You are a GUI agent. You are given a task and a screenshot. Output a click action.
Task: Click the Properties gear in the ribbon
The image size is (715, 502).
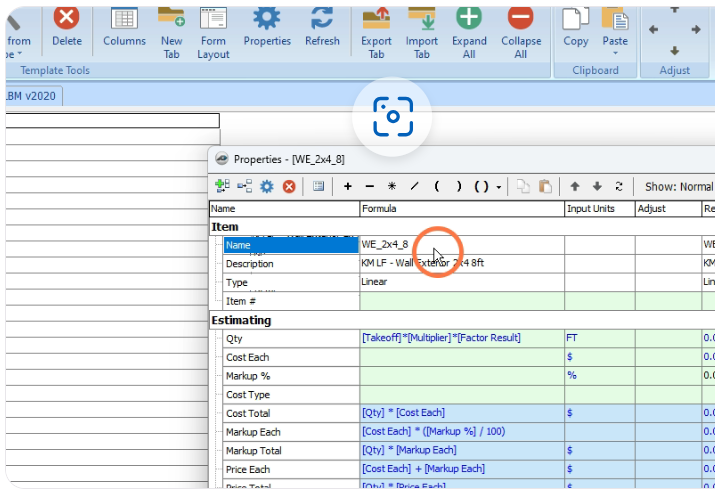pos(267,27)
